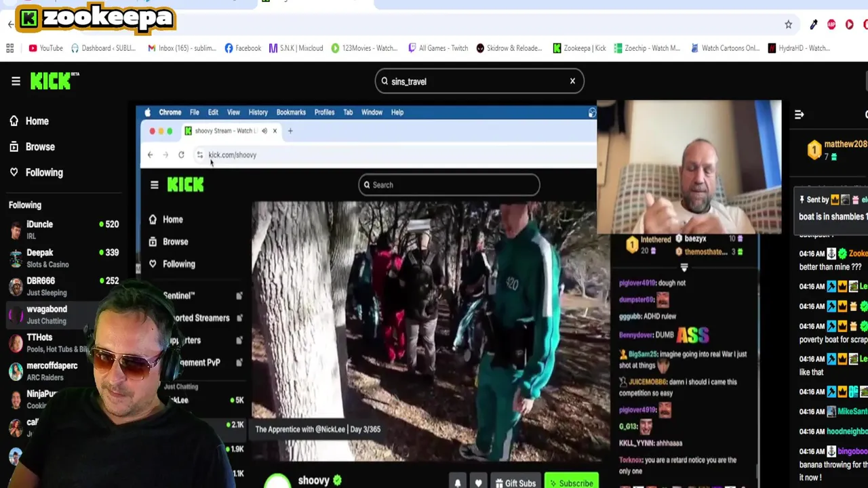Screen dimensions: 868x488
Task: Open Following in the inner Kick sidebar
Action: point(172,264)
